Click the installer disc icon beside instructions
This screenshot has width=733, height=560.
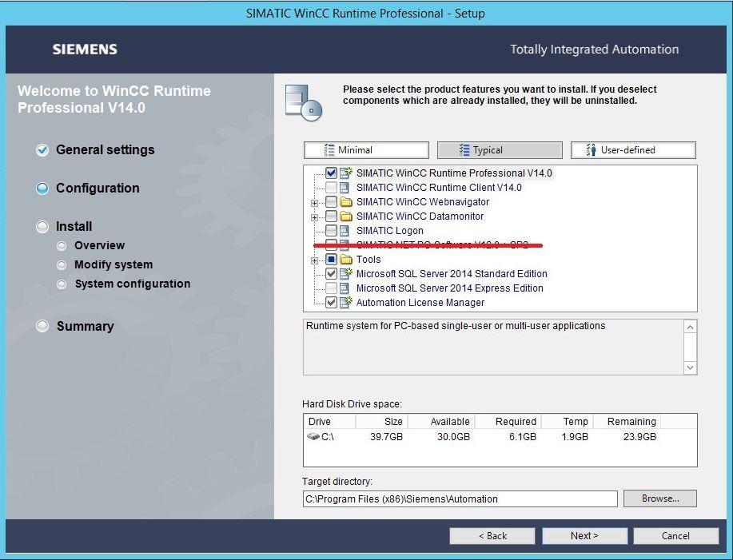coord(304,103)
